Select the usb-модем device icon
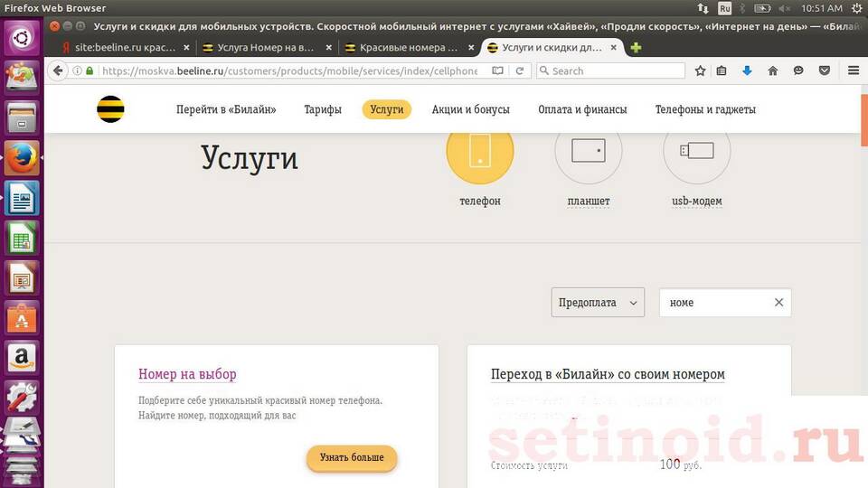868x488 pixels. (697, 150)
